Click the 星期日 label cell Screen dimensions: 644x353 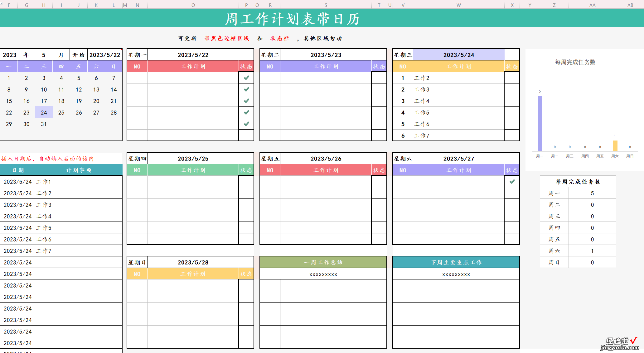137,262
